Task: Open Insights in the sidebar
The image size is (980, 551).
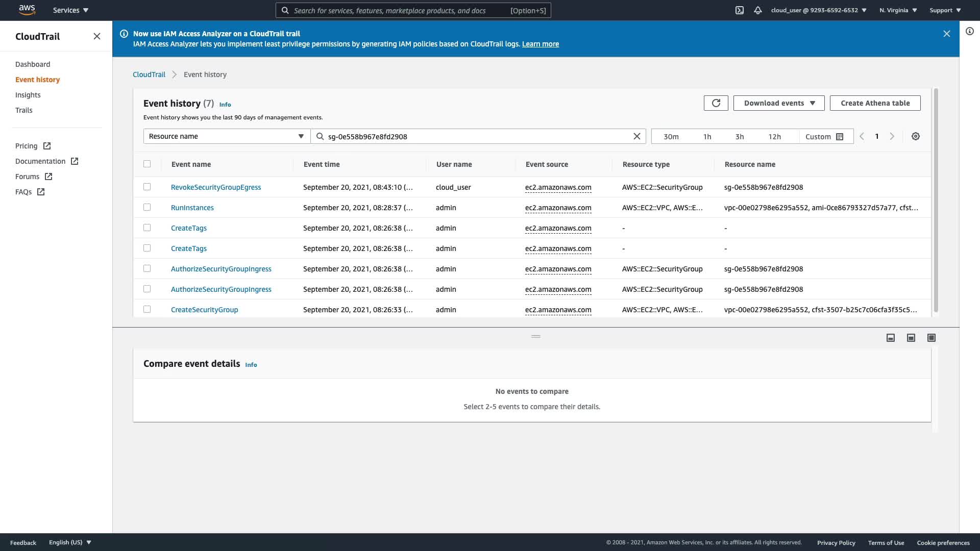Action: (x=28, y=95)
